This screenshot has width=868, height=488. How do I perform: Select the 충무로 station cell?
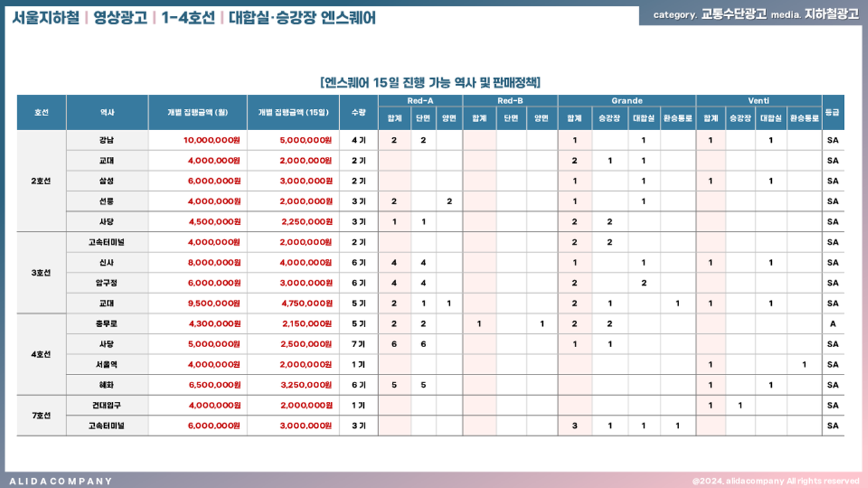pos(107,324)
